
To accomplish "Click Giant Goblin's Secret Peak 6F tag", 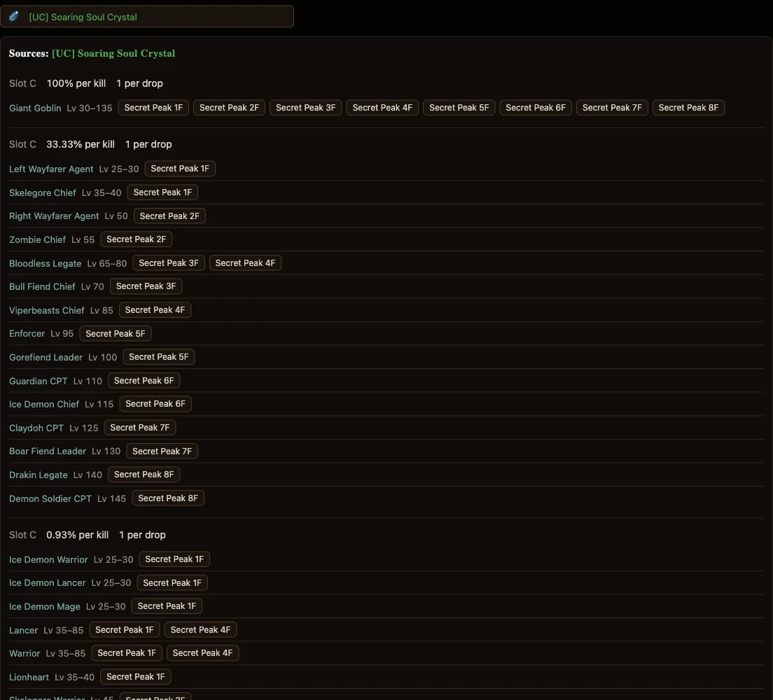I will pyautogui.click(x=536, y=108).
